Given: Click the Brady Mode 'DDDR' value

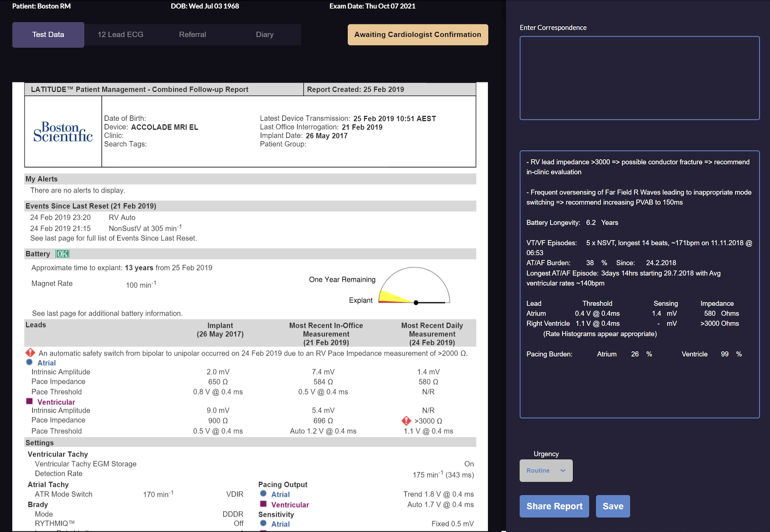Looking at the screenshot, I should [233, 514].
